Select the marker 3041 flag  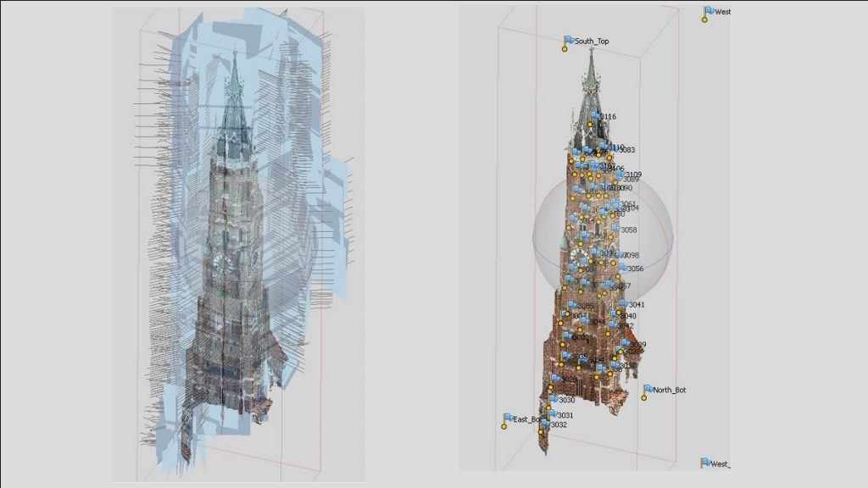point(624,304)
